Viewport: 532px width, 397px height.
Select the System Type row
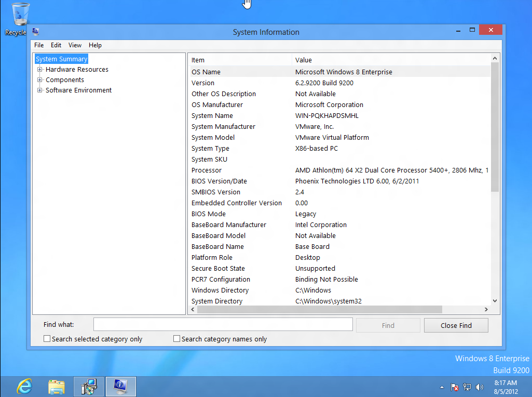click(x=339, y=149)
